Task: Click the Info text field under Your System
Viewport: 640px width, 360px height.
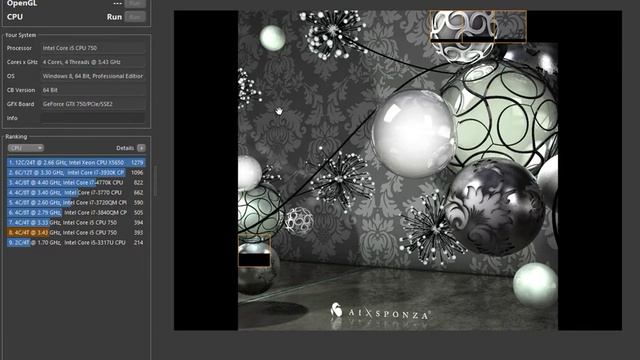Action: (93, 118)
